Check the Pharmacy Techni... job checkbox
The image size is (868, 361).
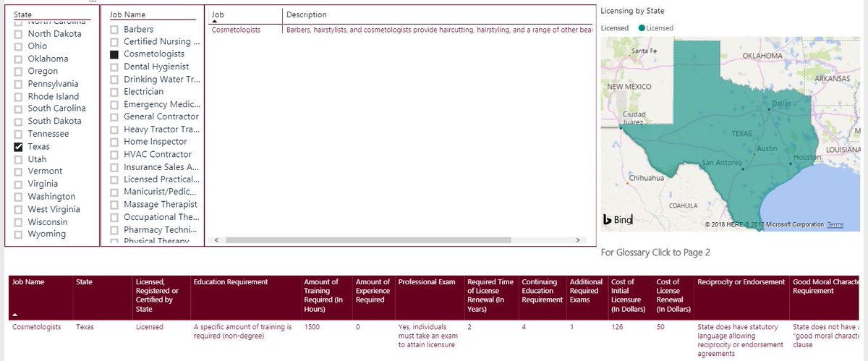pos(114,230)
